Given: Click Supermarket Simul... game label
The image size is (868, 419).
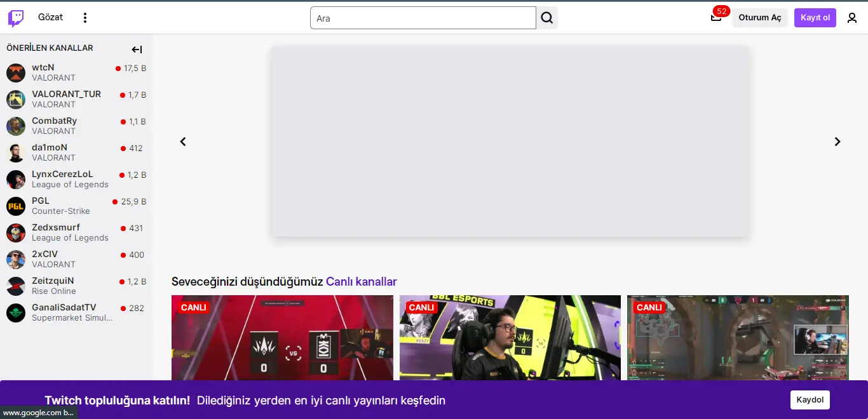Looking at the screenshot, I should 72,318.
